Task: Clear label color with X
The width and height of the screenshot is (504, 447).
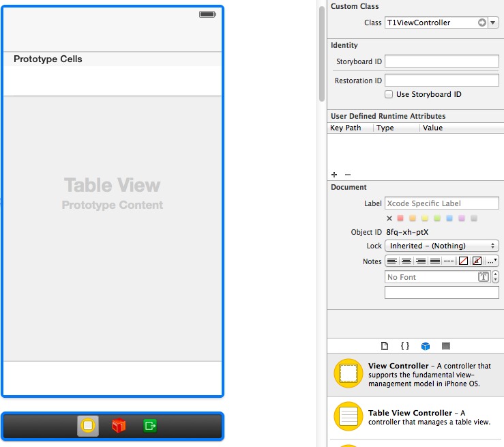Action: point(389,218)
